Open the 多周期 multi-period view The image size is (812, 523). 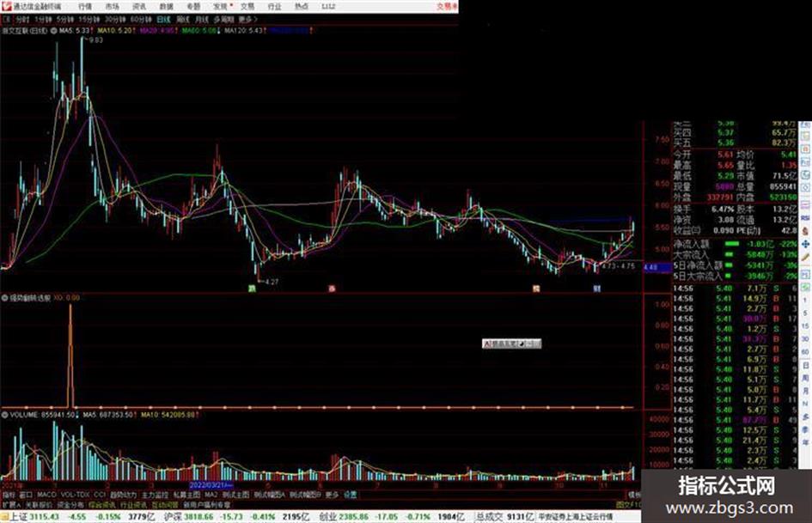click(223, 20)
